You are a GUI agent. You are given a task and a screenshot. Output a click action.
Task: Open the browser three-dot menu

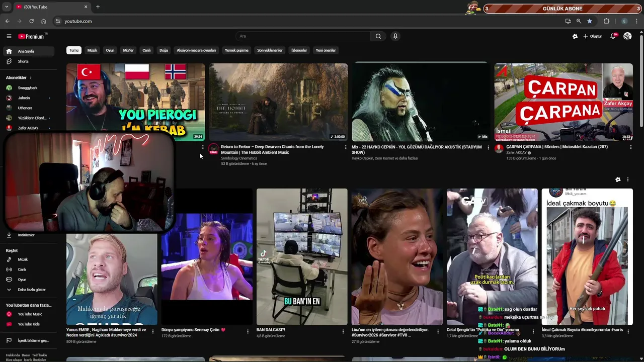click(x=637, y=21)
